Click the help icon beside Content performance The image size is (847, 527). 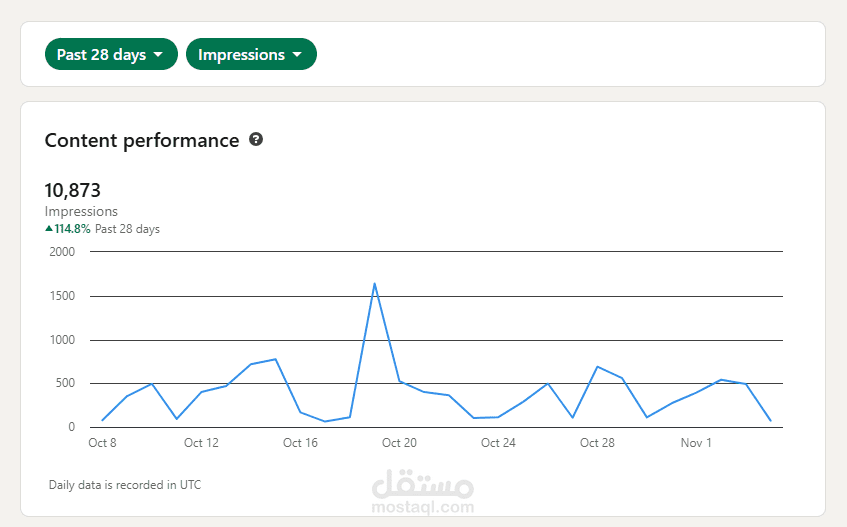coord(256,140)
